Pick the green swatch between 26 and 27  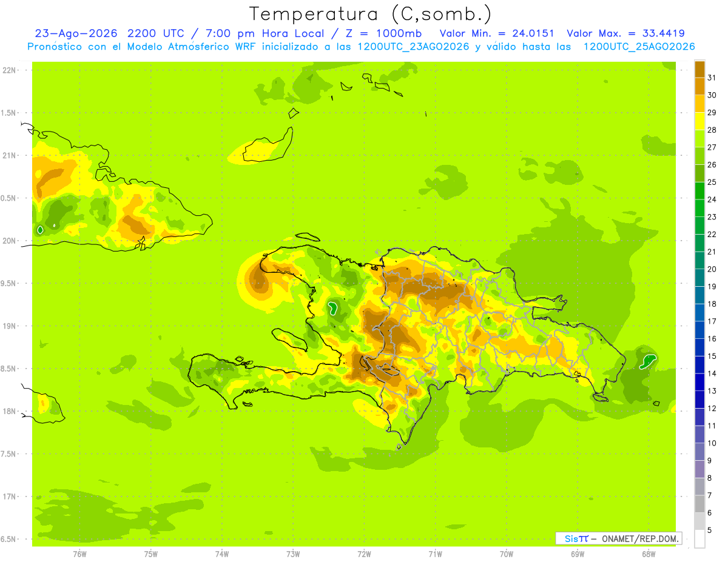pyautogui.click(x=699, y=156)
